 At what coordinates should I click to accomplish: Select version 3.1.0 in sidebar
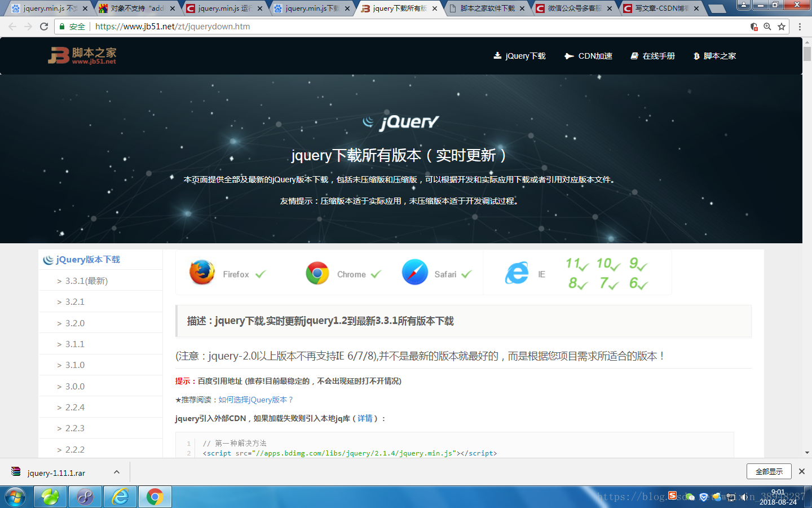[101, 365]
